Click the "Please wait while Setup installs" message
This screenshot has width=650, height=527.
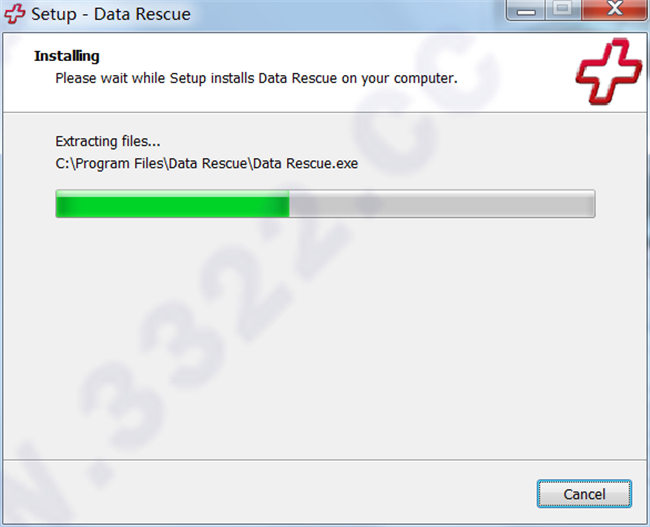click(x=155, y=78)
